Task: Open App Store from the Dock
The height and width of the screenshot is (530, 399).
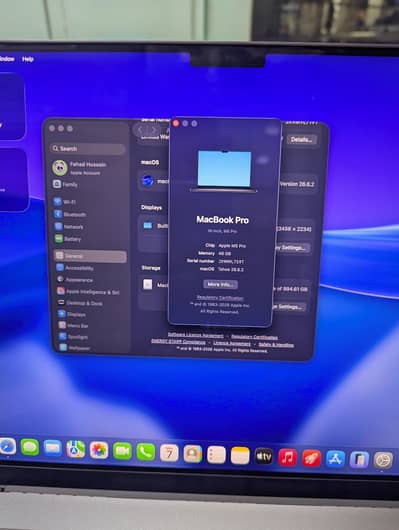Action: point(335,459)
